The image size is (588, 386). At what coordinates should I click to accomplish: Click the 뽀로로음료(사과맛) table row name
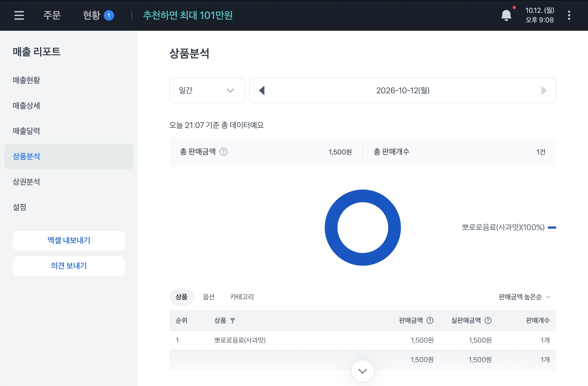(x=240, y=340)
